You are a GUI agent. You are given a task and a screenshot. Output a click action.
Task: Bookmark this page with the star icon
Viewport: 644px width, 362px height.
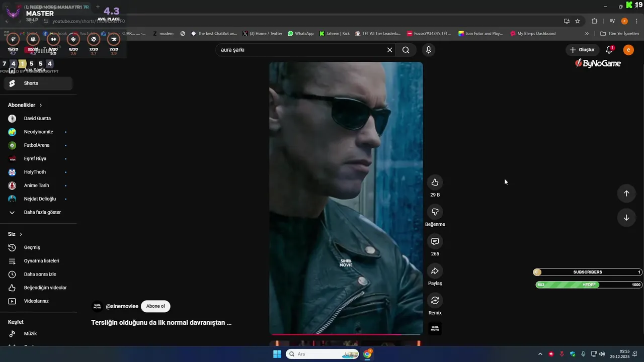click(578, 21)
